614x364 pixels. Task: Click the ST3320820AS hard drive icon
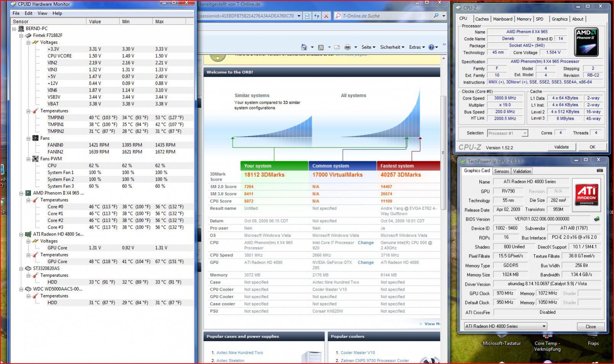pos(28,269)
